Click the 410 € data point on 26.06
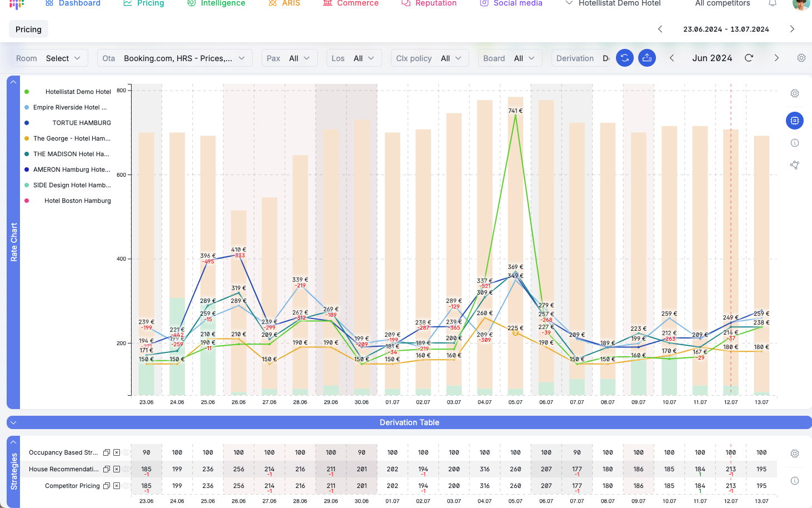Viewport: 812px width, 508px height. click(x=239, y=255)
